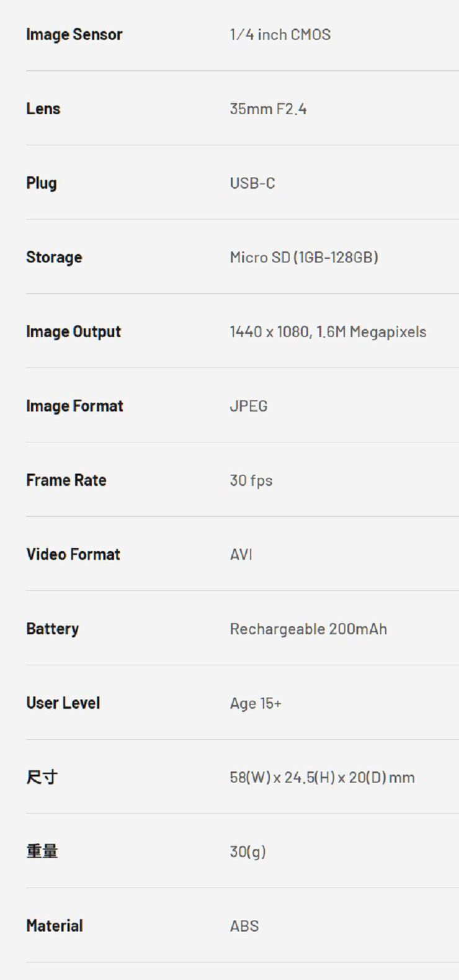Select the JPEG value
459x980 pixels.
click(x=248, y=406)
